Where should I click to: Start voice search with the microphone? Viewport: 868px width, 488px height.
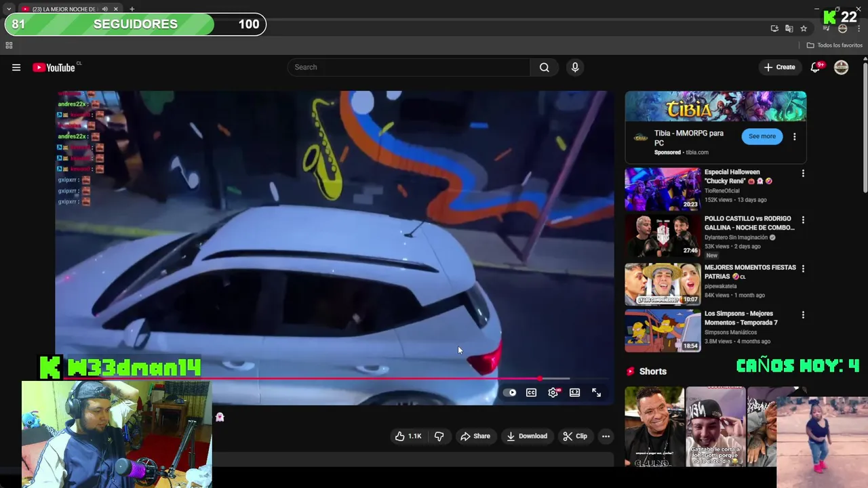[x=575, y=67]
